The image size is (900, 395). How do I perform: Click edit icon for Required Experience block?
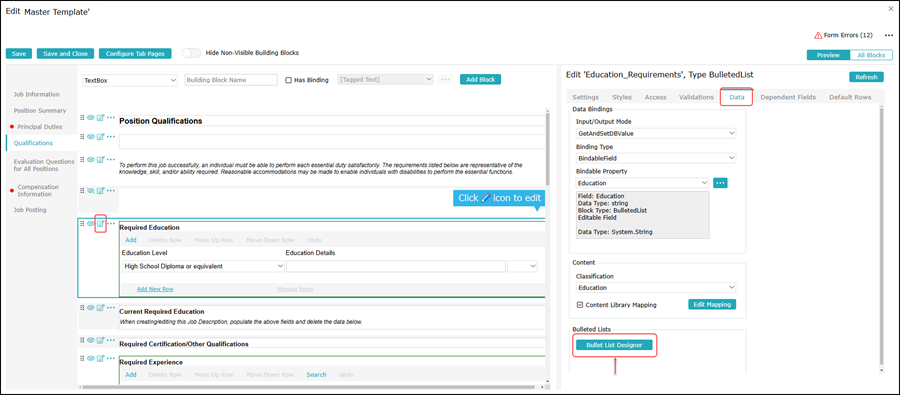click(100, 358)
